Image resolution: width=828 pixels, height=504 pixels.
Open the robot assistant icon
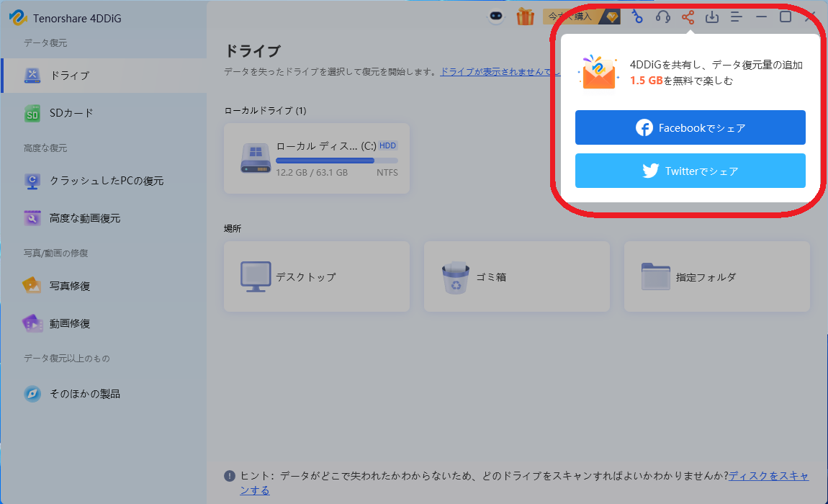click(x=496, y=17)
